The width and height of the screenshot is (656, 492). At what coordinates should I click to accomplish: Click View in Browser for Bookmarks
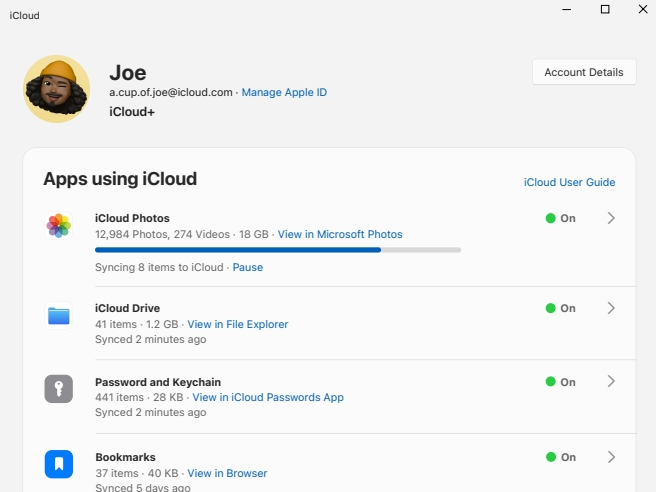(x=227, y=473)
